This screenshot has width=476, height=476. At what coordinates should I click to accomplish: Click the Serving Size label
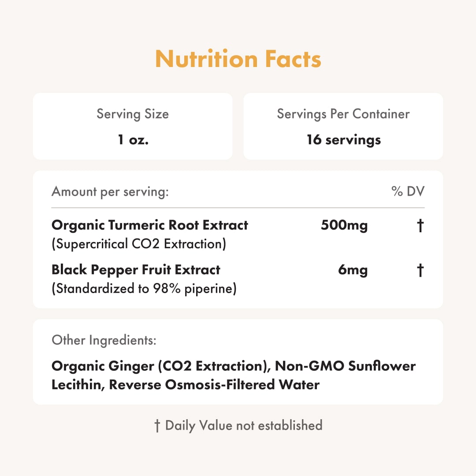pos(133,114)
